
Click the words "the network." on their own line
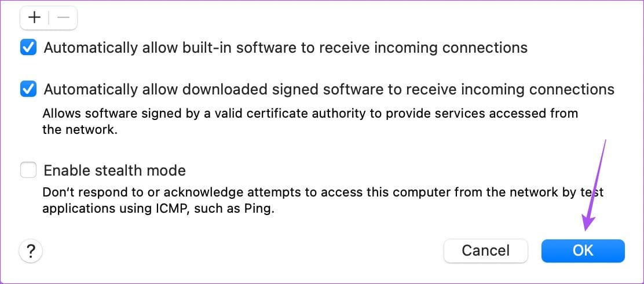tap(80, 130)
